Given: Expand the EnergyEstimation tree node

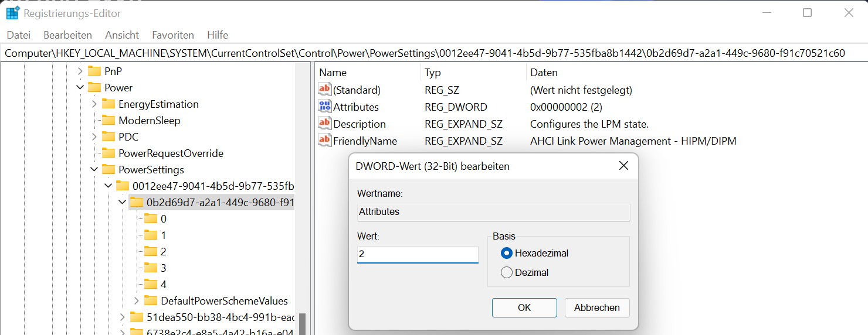Looking at the screenshot, I should (94, 104).
